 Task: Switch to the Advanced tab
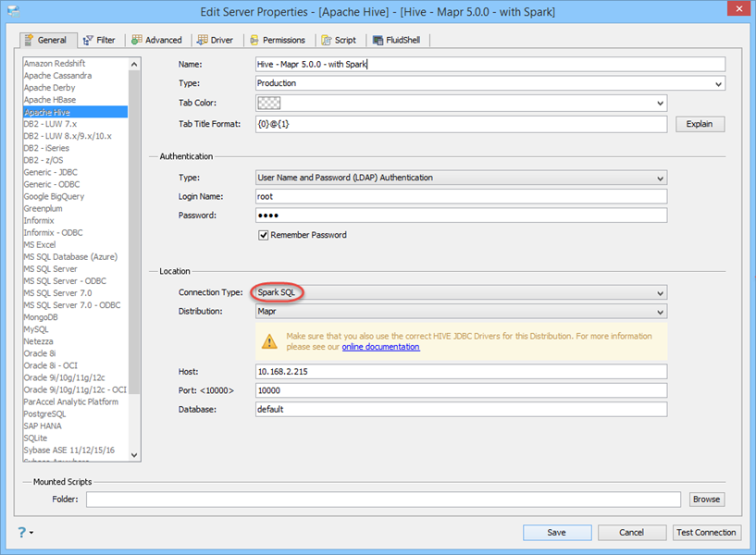[157, 40]
